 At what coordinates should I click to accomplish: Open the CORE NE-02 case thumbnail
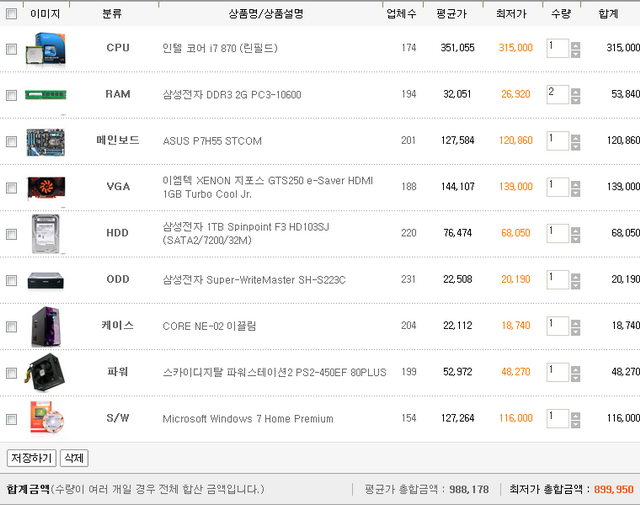point(46,327)
